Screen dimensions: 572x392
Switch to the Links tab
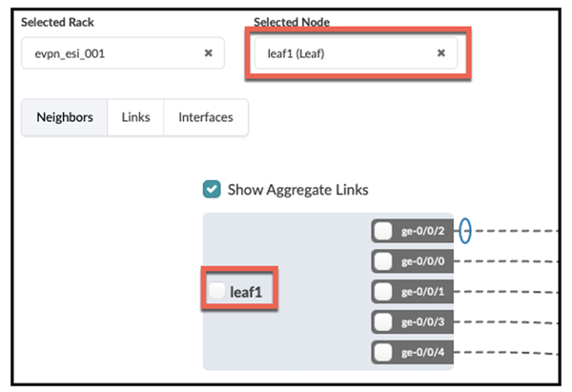[x=135, y=117]
